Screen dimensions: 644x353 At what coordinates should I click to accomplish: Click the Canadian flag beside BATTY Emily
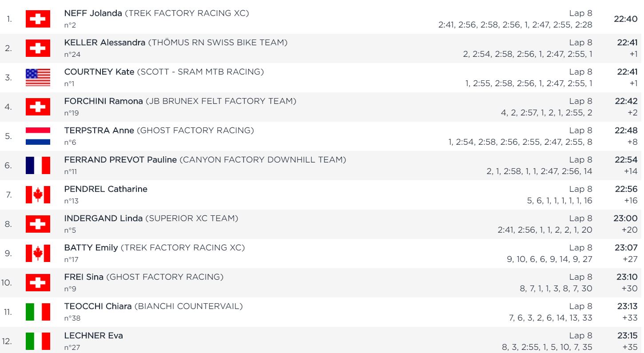tap(38, 254)
